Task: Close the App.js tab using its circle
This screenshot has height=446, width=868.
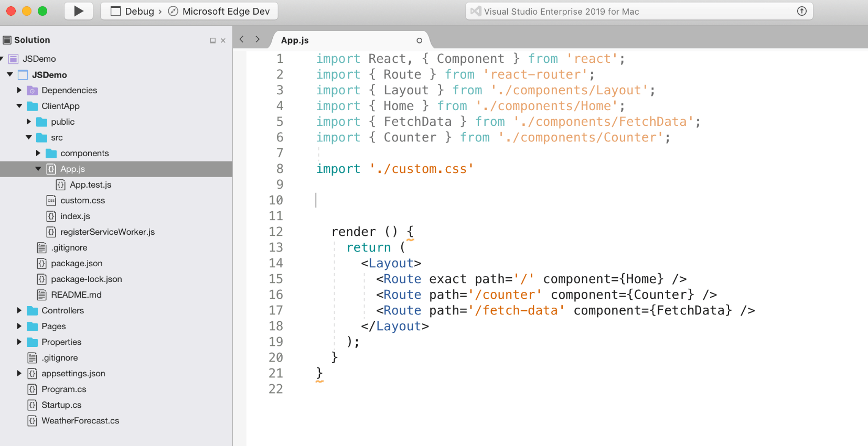Action: pyautogui.click(x=419, y=40)
